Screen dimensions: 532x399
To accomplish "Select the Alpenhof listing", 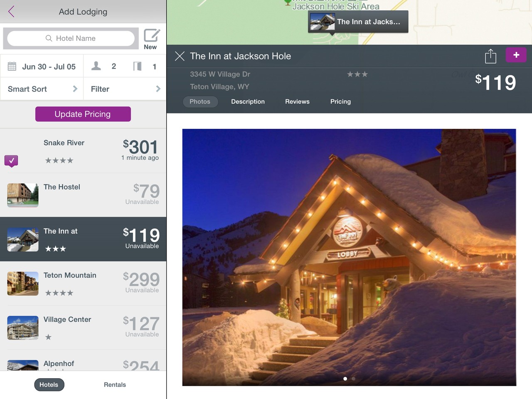I will 83,361.
